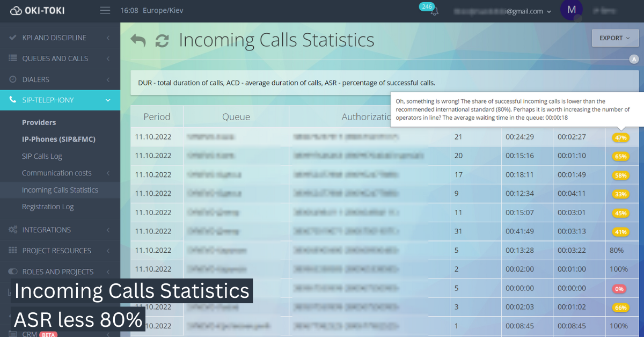Click the Dialers clock icon

pos(13,79)
